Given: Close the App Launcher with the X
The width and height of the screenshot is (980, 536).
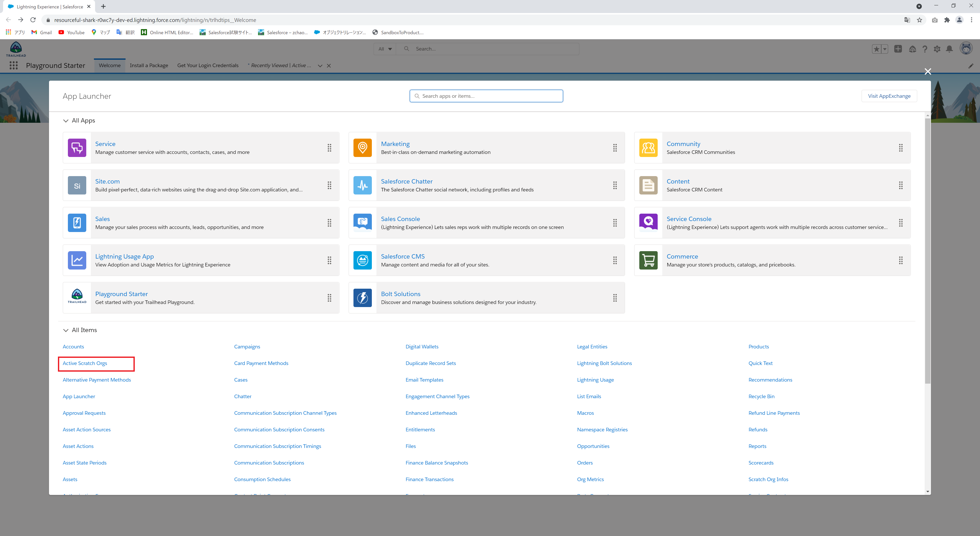Looking at the screenshot, I should 928,71.
